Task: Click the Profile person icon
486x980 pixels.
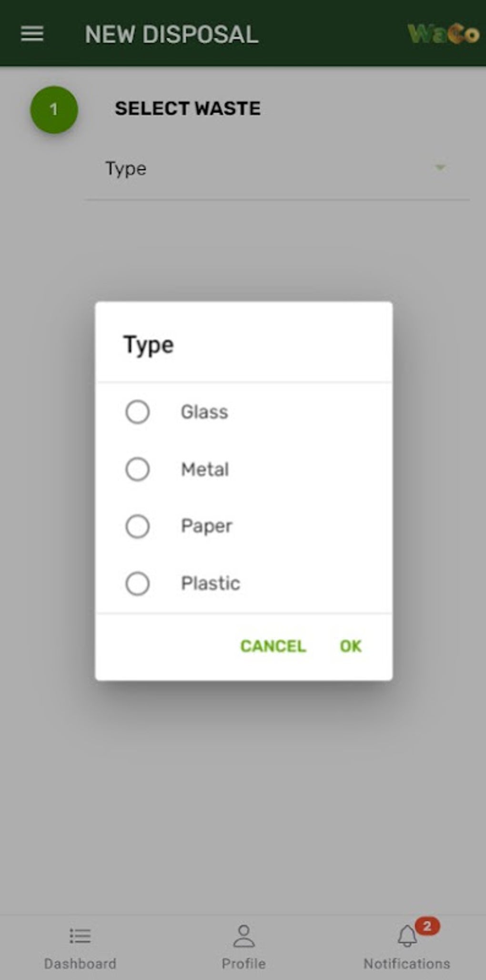Action: point(243,936)
